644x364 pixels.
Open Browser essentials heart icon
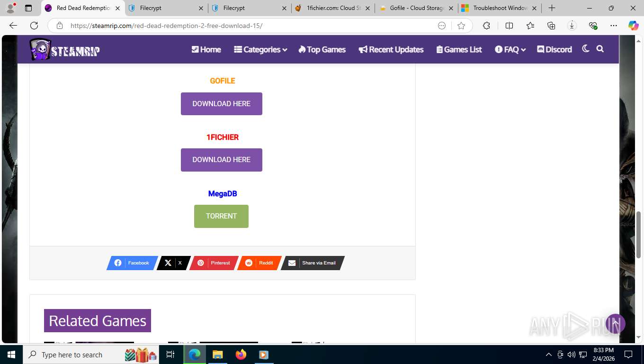593,26
